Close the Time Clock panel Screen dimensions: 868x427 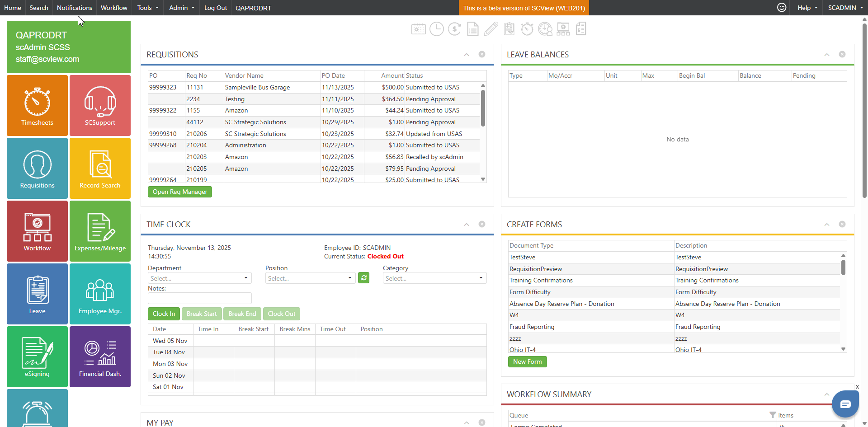pyautogui.click(x=482, y=224)
